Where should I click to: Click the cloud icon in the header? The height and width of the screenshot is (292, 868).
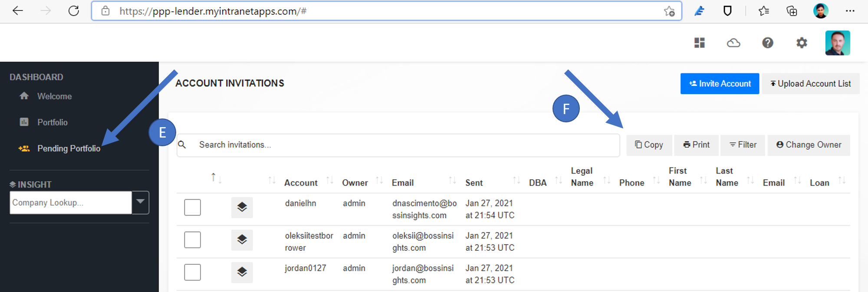point(733,43)
